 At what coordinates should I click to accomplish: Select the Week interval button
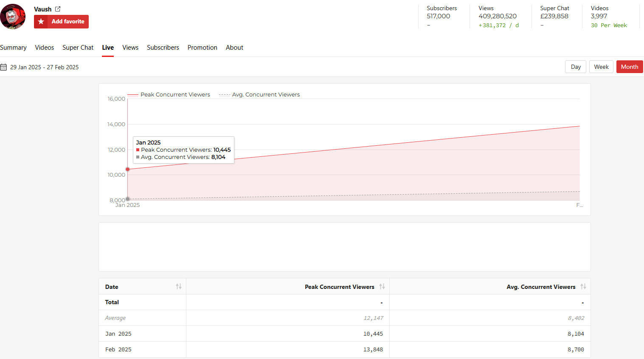[x=601, y=67]
